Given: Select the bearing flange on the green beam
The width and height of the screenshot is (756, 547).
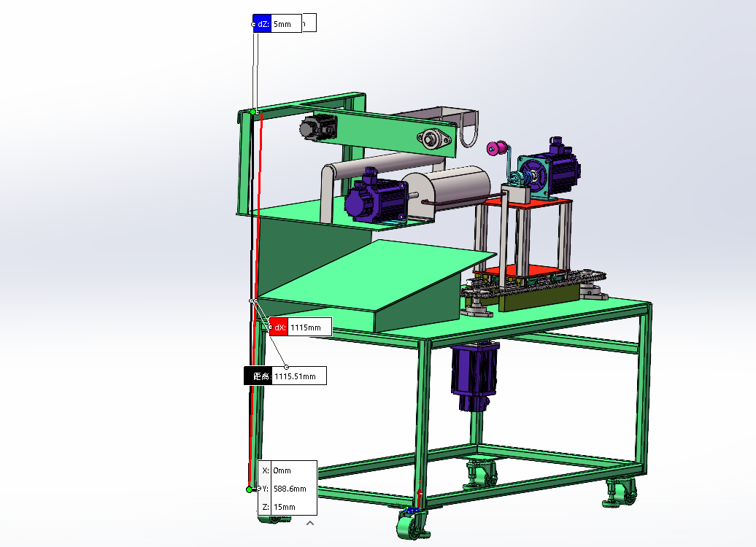Looking at the screenshot, I should (x=433, y=139).
